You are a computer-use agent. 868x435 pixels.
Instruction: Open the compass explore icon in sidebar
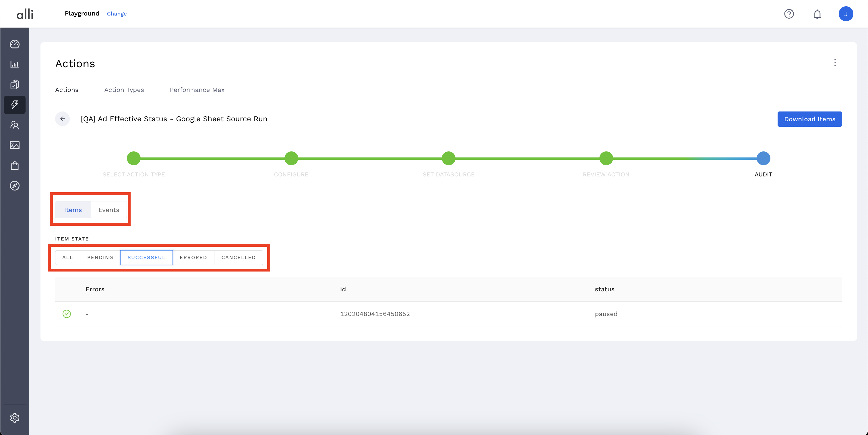click(x=14, y=186)
